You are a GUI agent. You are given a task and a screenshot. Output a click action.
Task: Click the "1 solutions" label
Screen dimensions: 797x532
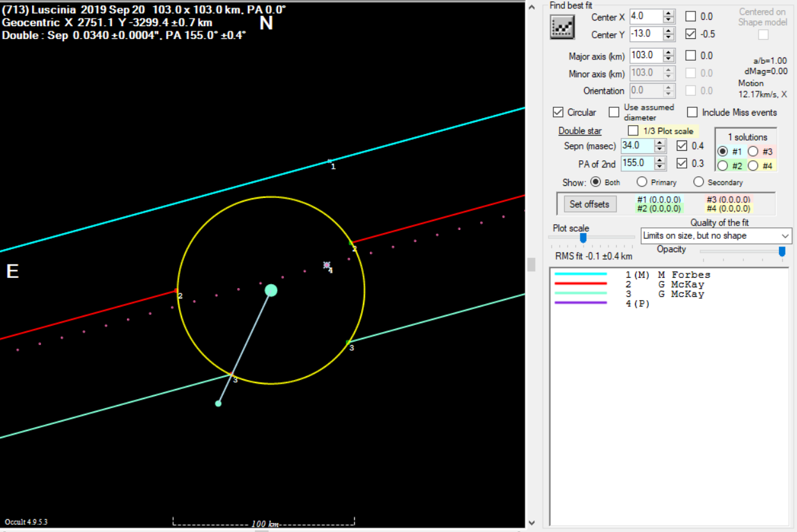pos(747,137)
